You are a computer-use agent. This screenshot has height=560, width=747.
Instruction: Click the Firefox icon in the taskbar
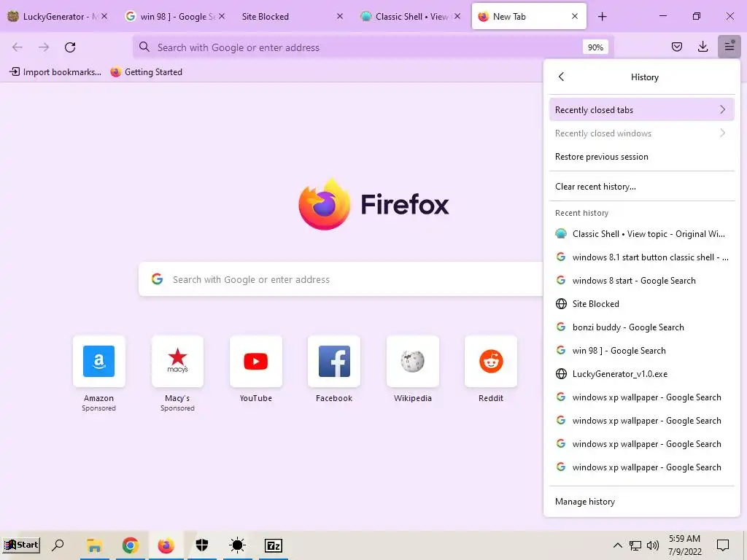(x=166, y=545)
